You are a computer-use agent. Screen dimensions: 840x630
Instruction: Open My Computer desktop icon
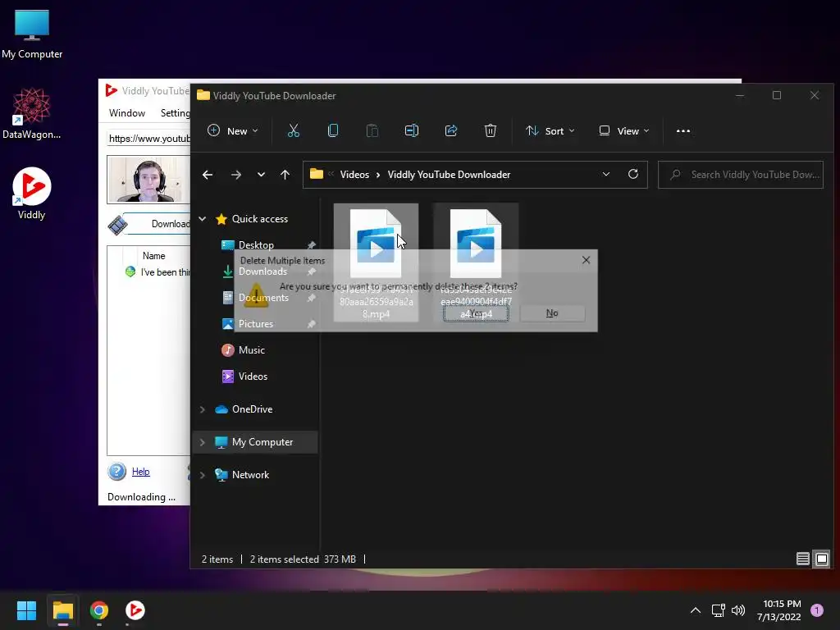(x=32, y=34)
